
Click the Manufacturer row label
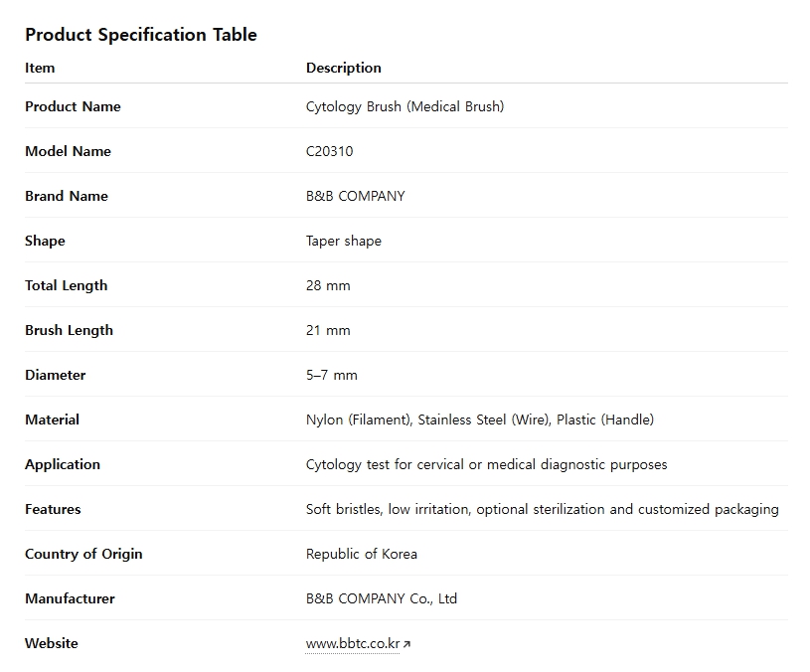[x=70, y=598]
